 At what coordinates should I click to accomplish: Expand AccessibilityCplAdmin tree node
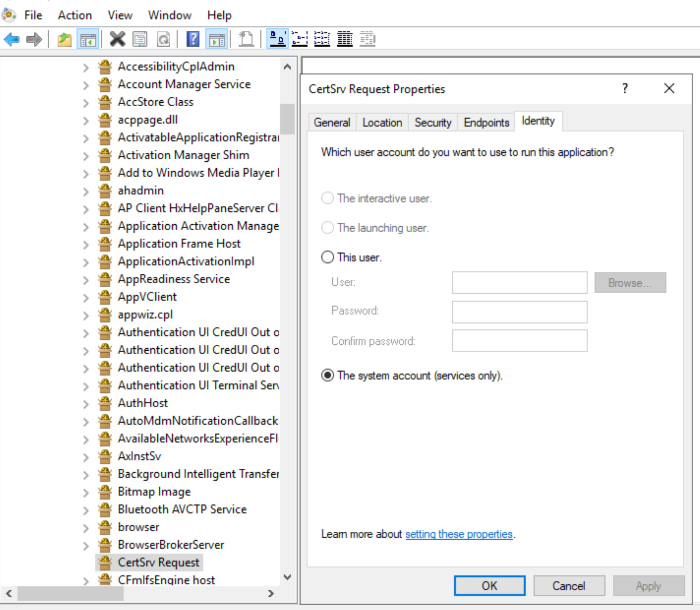coord(86,68)
